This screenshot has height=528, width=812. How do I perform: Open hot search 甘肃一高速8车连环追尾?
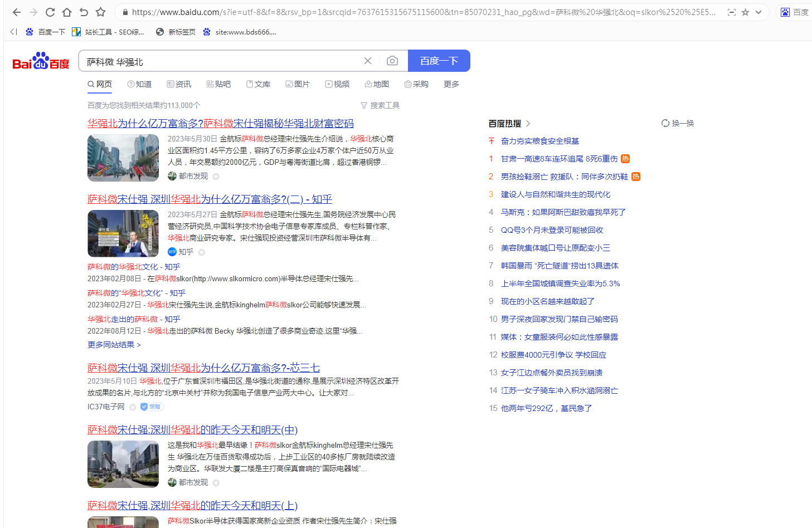click(559, 159)
